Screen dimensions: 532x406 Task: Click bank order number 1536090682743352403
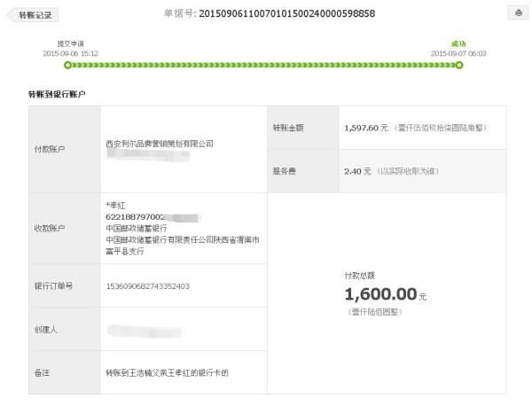click(147, 286)
